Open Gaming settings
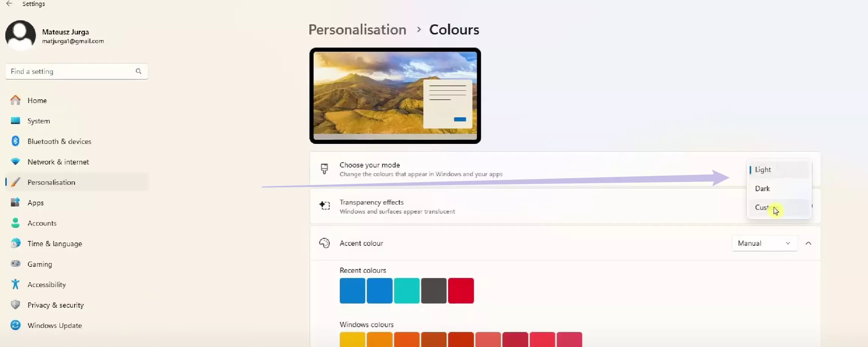 77,264
